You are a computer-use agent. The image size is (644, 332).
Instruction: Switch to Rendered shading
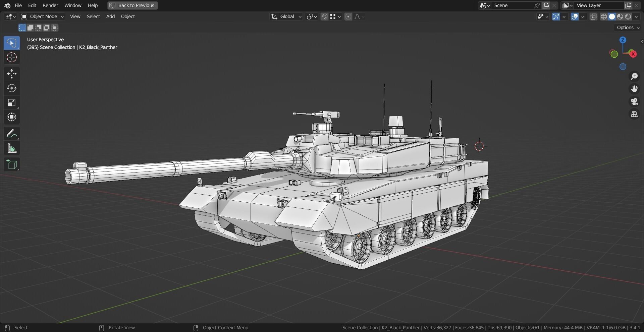pyautogui.click(x=628, y=16)
